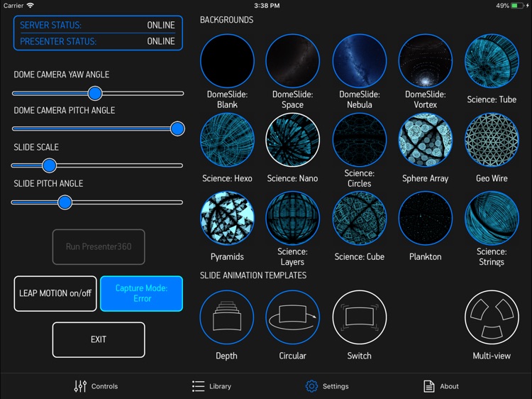532x399 pixels.
Task: Click the Dome Camera Pitch Angle slider handle
Action: pos(177,129)
